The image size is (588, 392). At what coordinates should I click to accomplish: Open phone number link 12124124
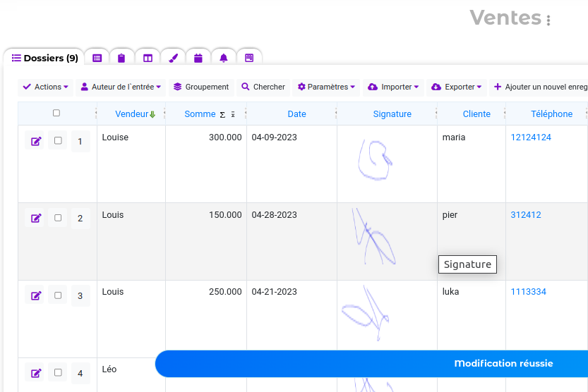531,137
